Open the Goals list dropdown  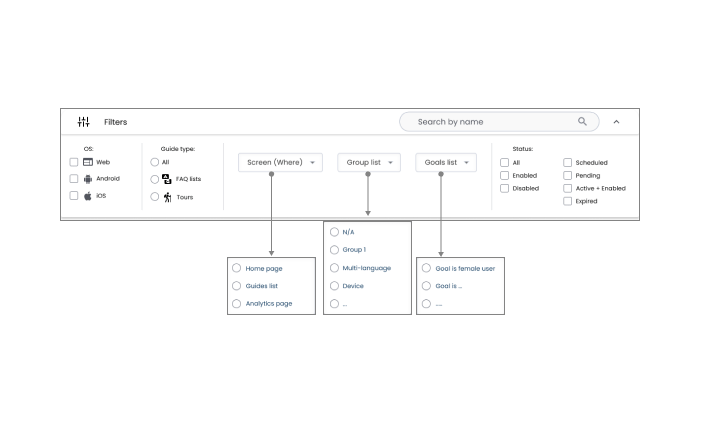click(x=446, y=162)
